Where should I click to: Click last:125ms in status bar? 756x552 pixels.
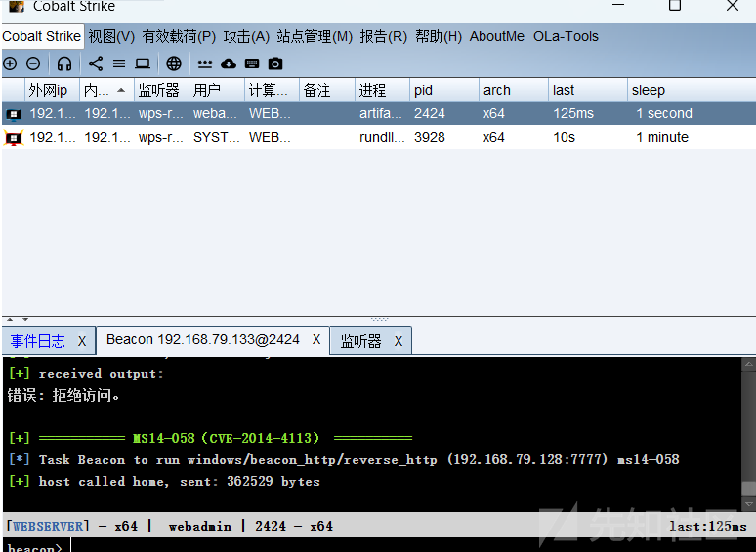pos(708,526)
